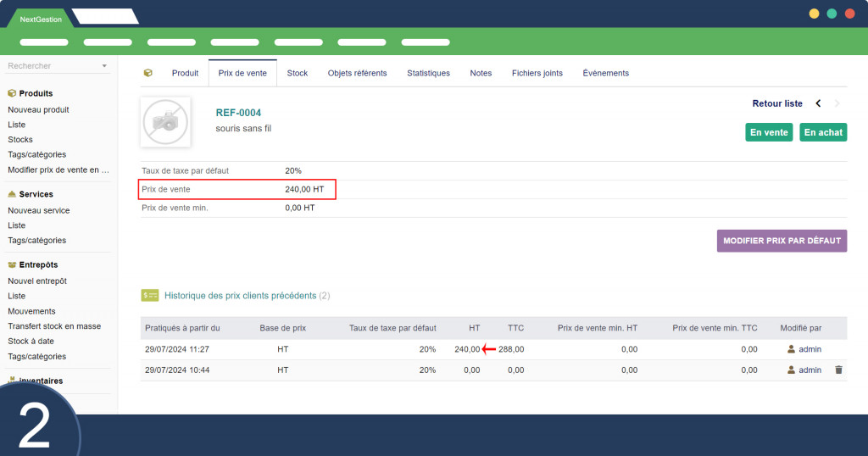868x456 pixels.
Task: Open Nouveau produit in sidebar
Action: (38, 109)
